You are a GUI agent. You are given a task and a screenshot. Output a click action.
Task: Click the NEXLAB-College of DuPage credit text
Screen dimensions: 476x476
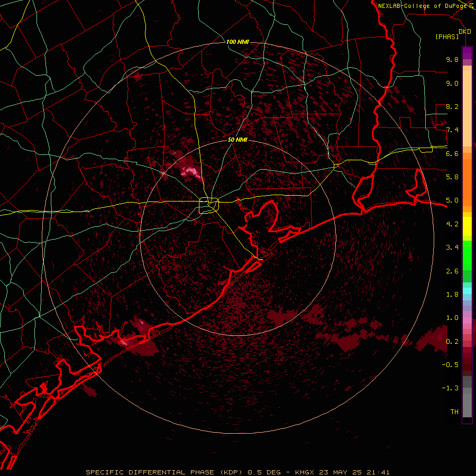point(423,6)
